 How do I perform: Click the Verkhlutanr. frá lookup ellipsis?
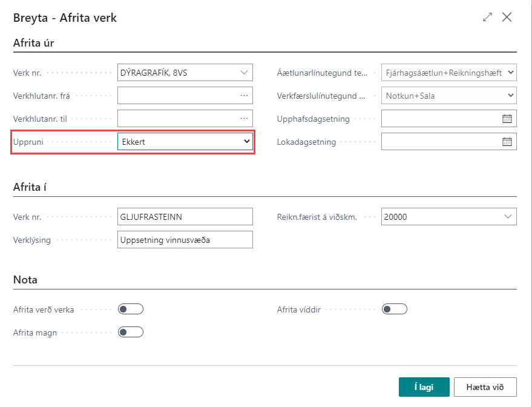click(244, 96)
